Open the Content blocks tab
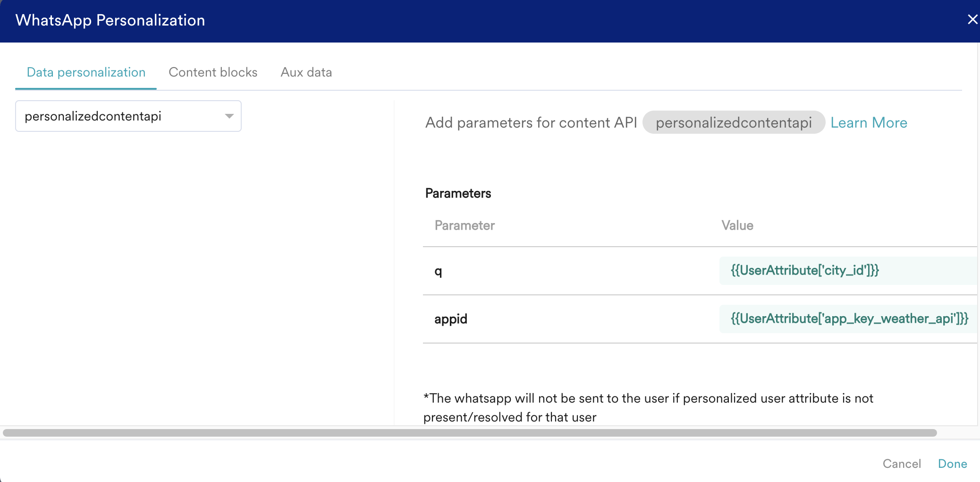Viewport: 980px width, 482px height. (x=213, y=72)
